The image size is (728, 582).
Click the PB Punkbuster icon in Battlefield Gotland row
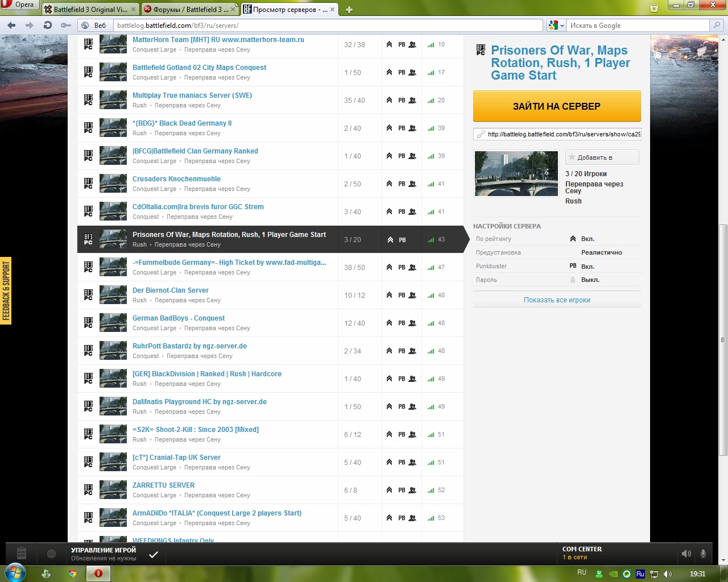[402, 72]
